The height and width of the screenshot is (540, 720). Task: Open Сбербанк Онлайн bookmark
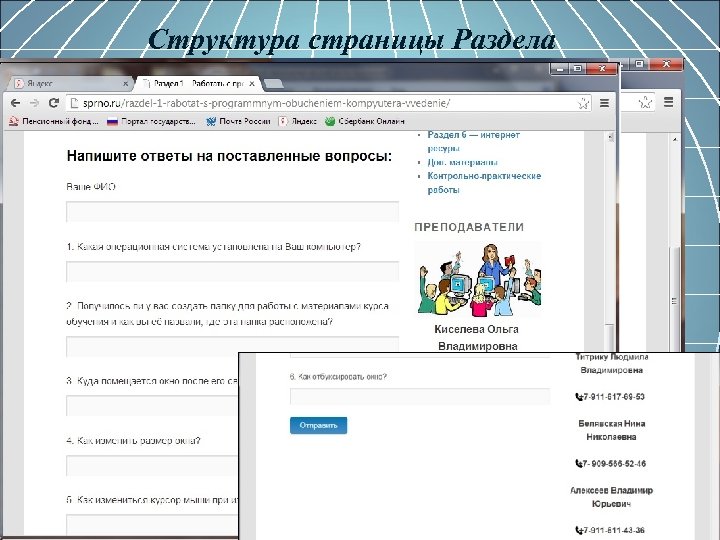tap(365, 121)
